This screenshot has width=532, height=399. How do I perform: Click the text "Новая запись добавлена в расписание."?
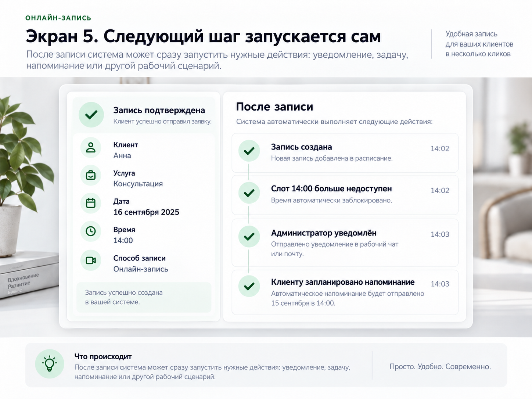pyautogui.click(x=332, y=158)
